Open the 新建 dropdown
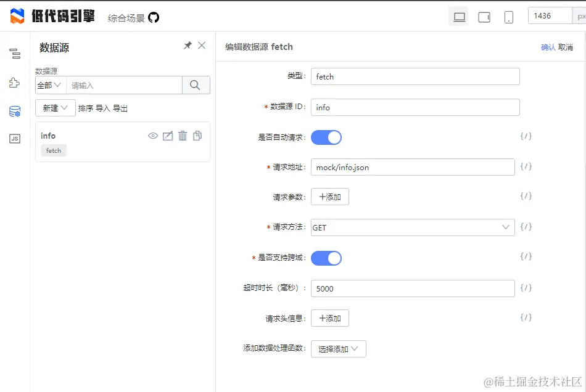The image size is (586, 392). (56, 108)
